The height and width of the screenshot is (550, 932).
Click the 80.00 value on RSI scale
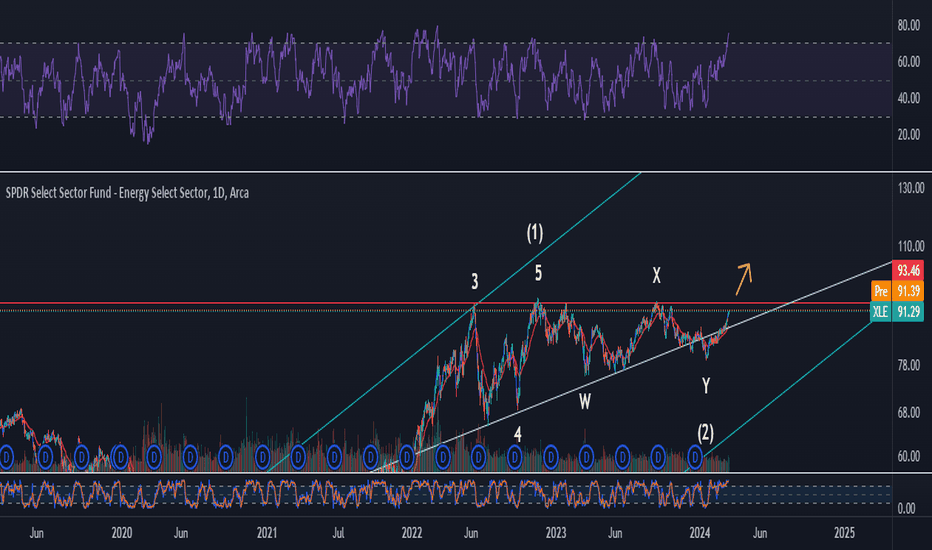coord(909,25)
